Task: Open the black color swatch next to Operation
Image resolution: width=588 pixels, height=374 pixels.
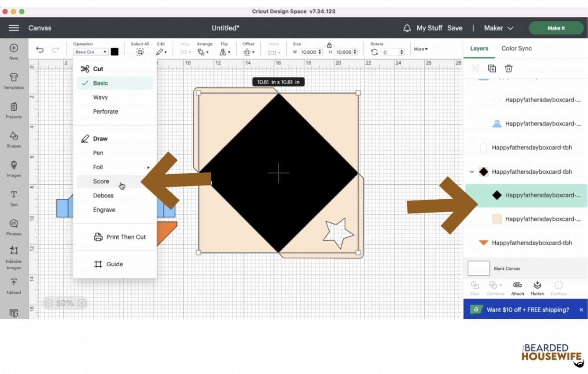Action: click(114, 52)
